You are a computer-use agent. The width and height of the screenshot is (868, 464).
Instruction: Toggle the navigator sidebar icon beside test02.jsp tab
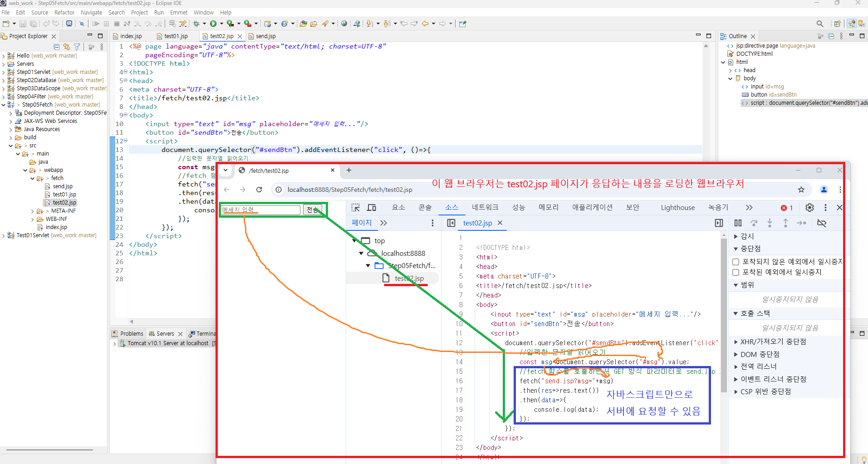451,223
